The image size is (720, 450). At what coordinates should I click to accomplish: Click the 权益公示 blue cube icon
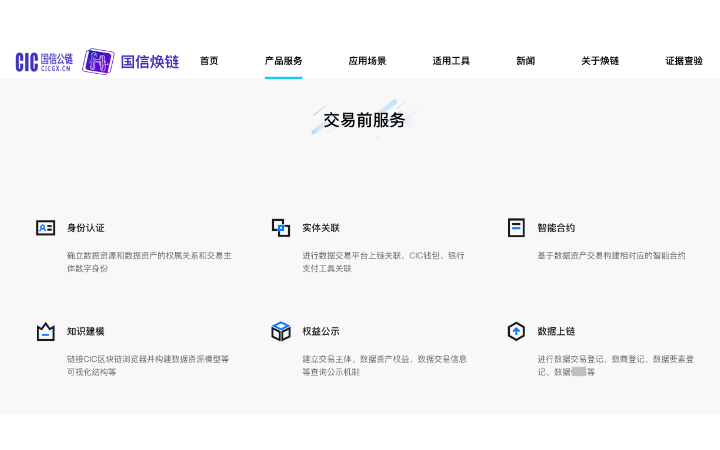[281, 331]
